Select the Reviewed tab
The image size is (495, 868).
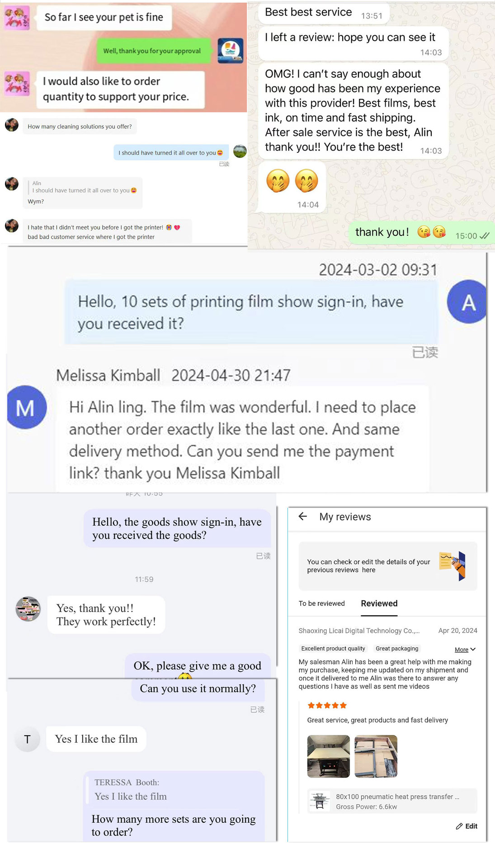(x=379, y=604)
